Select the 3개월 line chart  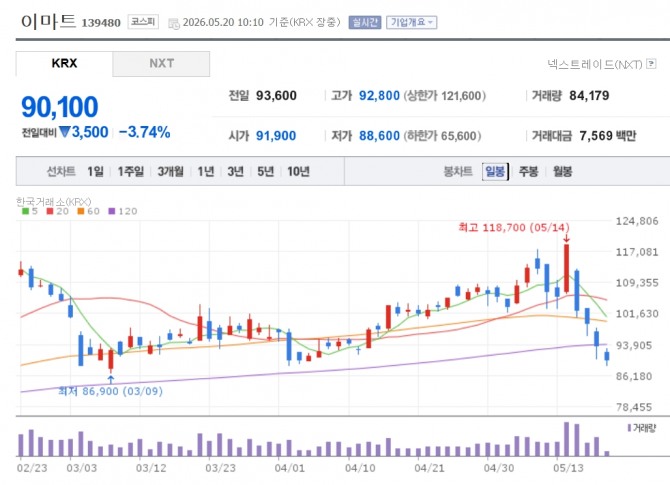[x=170, y=172]
